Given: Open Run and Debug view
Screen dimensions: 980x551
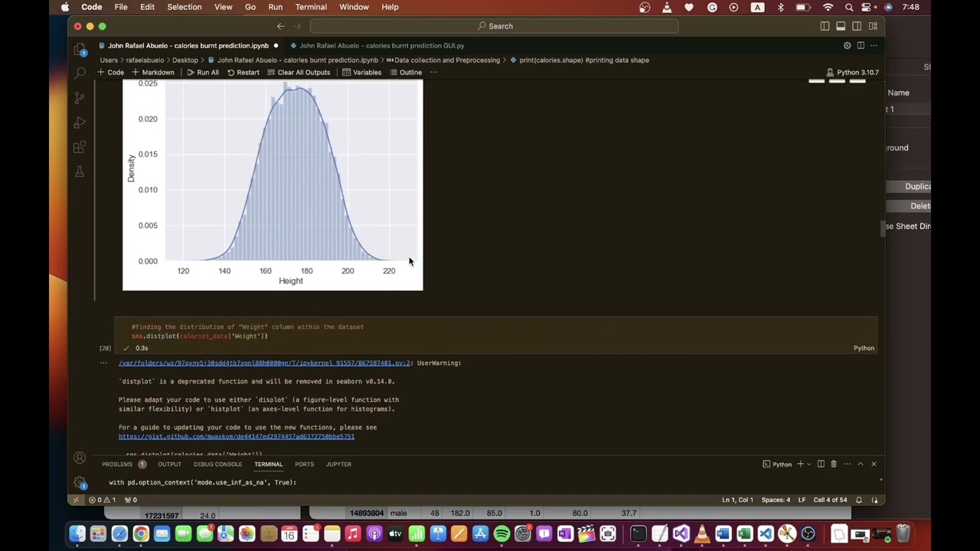Looking at the screenshot, I should click(80, 122).
